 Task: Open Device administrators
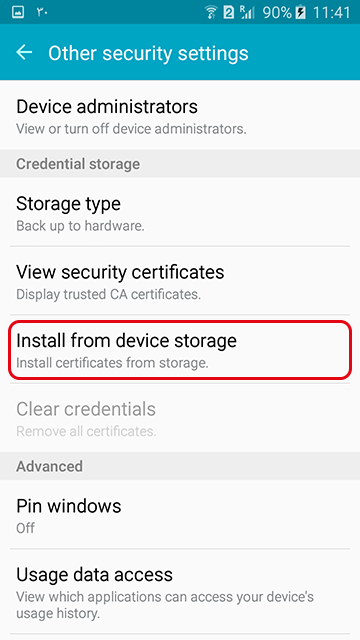pos(180,115)
